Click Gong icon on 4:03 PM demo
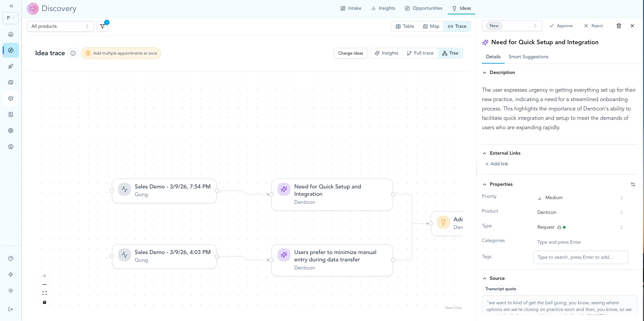Screen dimensions: 644x321 (125, 255)
